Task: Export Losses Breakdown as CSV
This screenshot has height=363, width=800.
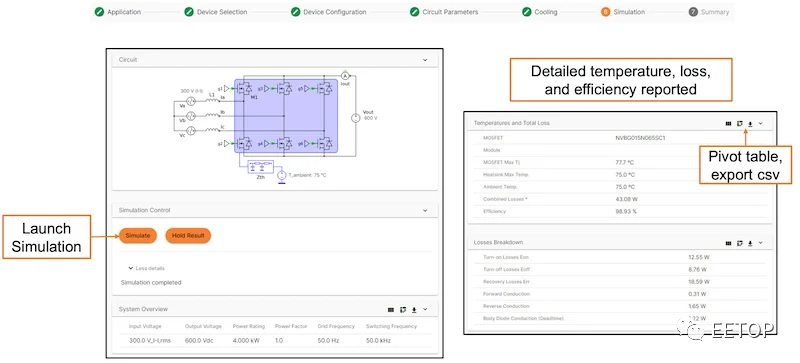Action: tap(750, 243)
